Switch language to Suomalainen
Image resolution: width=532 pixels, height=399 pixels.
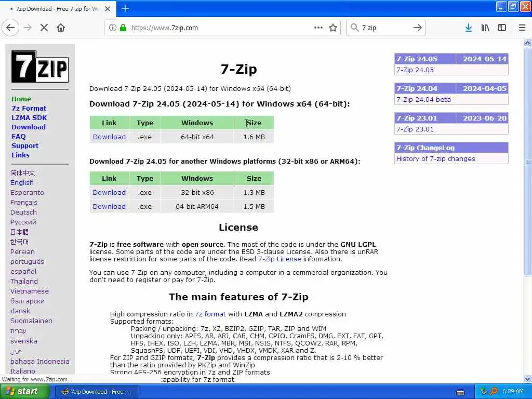click(x=31, y=321)
